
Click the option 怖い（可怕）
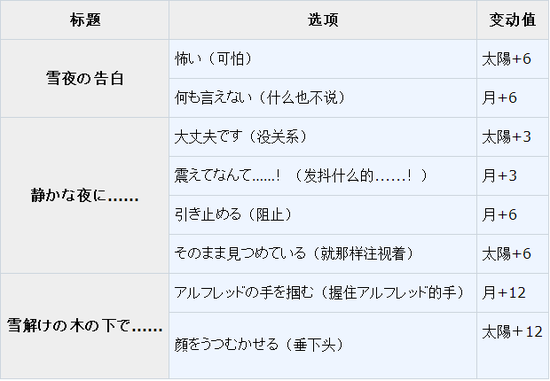point(213,59)
